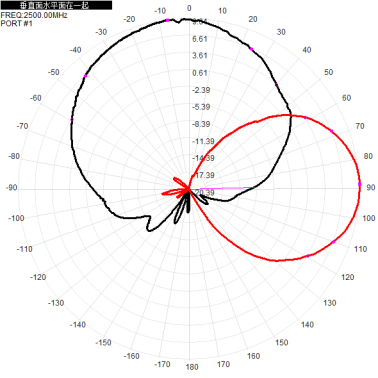The image size is (378, 378).
Task: Click the 0.61 dB radial scale label
Action: coord(200,73)
